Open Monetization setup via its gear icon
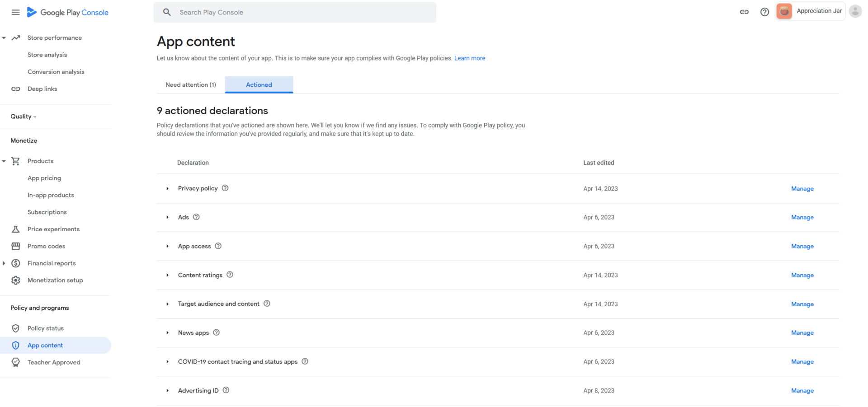 coord(16,280)
